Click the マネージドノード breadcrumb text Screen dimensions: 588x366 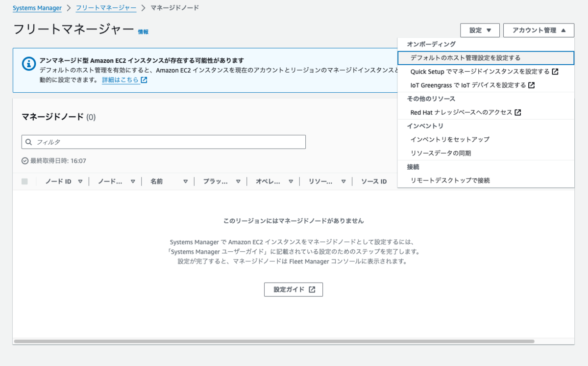[174, 8]
